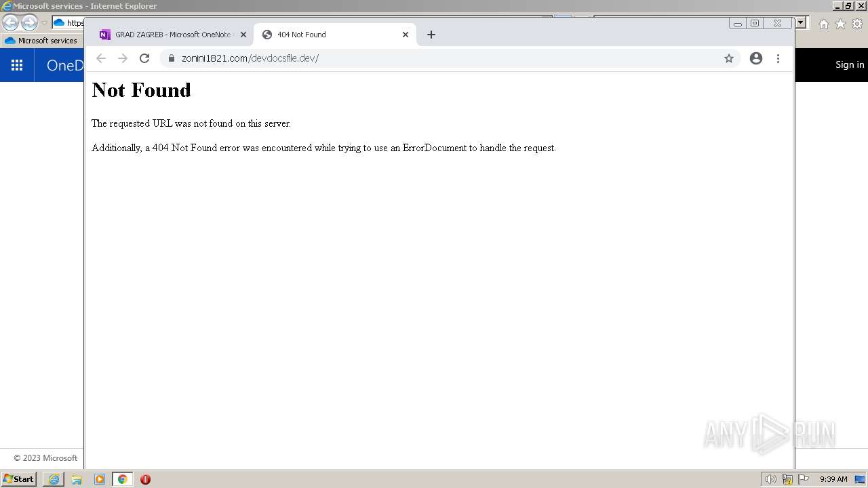The width and height of the screenshot is (868, 488).
Task: Open Windows Media Player taskbar icon
Action: tap(100, 479)
